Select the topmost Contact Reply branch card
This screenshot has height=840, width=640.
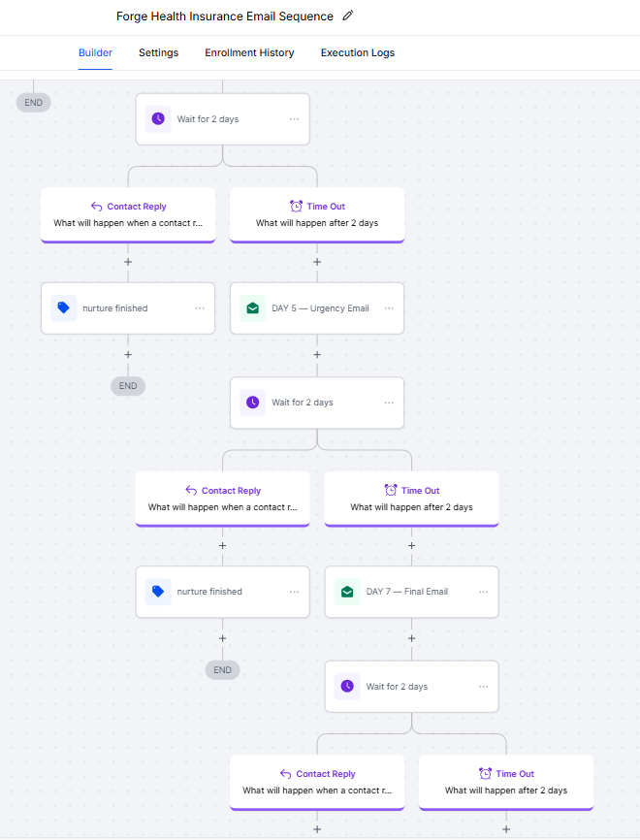128,214
